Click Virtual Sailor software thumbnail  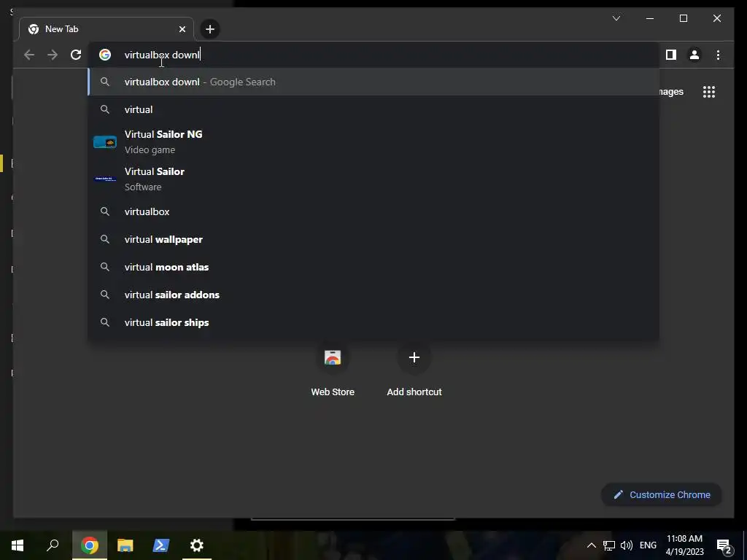105,179
